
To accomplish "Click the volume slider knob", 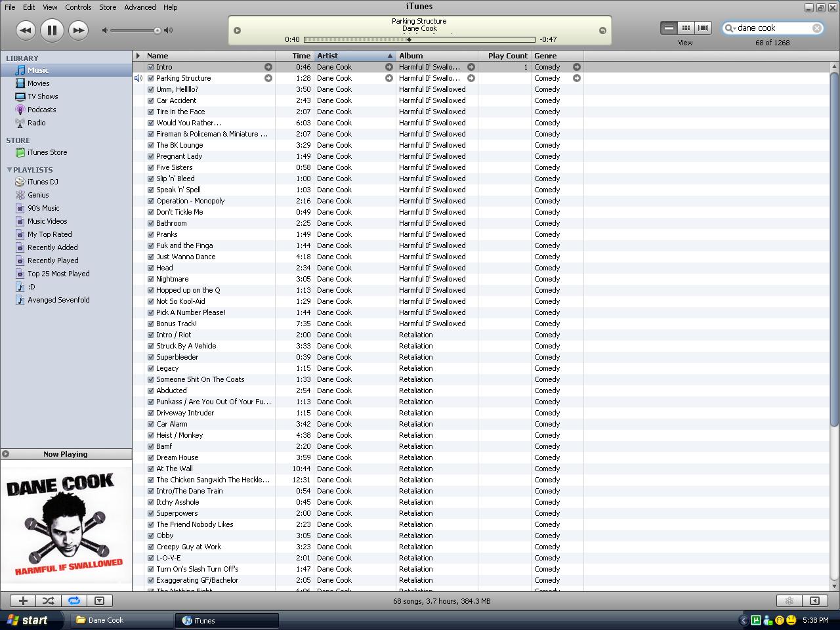I will [x=157, y=30].
